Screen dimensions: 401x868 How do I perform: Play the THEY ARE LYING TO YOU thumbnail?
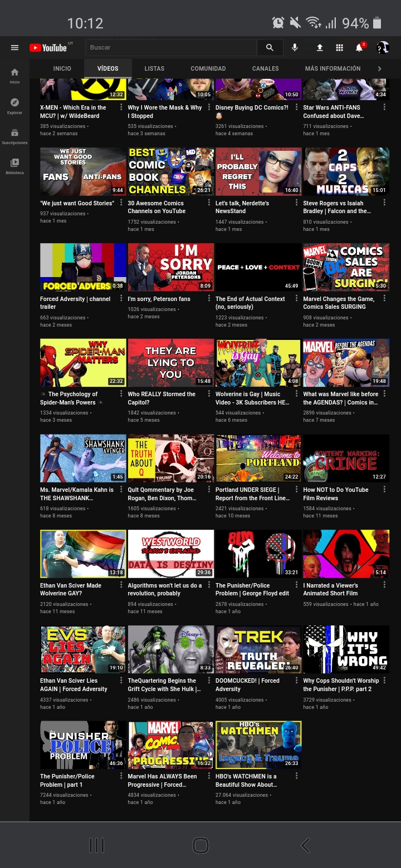(171, 363)
